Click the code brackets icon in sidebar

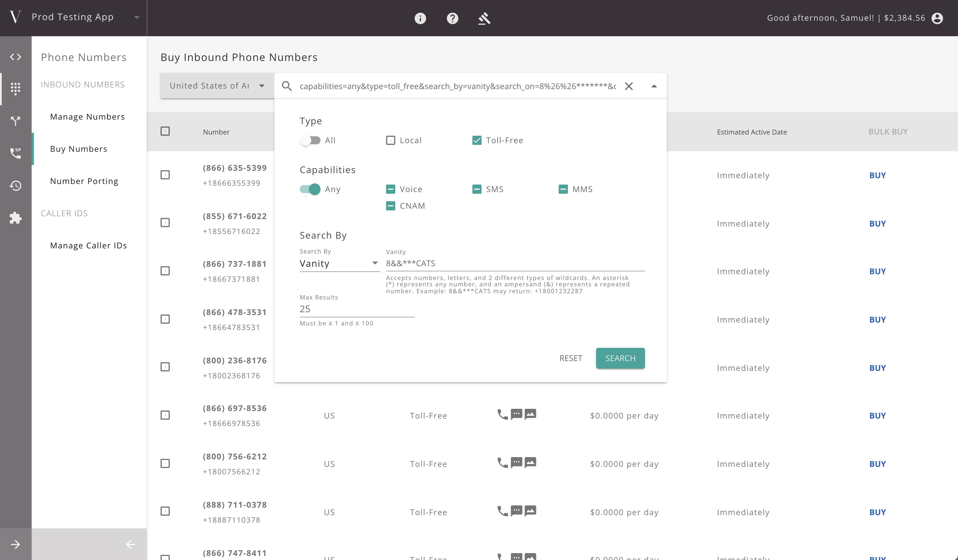point(16,57)
